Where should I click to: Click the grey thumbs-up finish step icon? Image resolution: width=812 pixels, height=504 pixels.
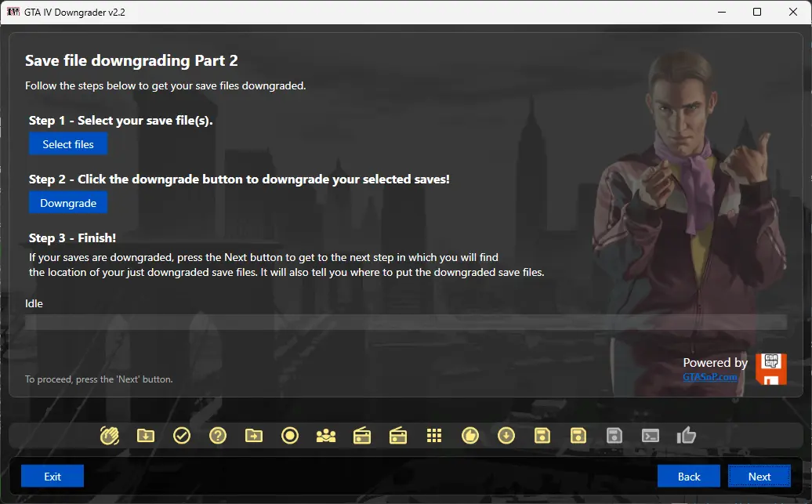(x=687, y=435)
